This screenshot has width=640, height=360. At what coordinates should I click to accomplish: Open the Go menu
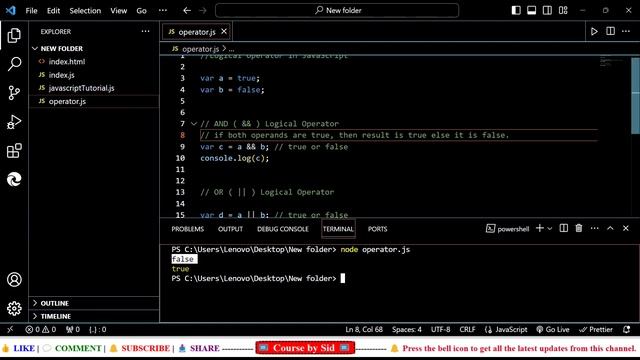(x=141, y=11)
